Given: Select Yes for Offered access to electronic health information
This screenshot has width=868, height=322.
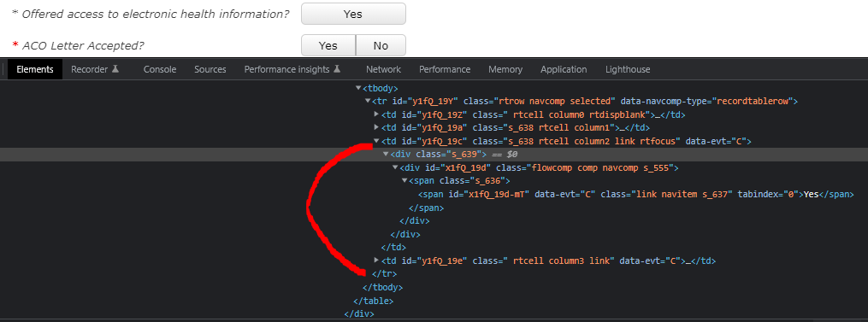Looking at the screenshot, I should 353,14.
